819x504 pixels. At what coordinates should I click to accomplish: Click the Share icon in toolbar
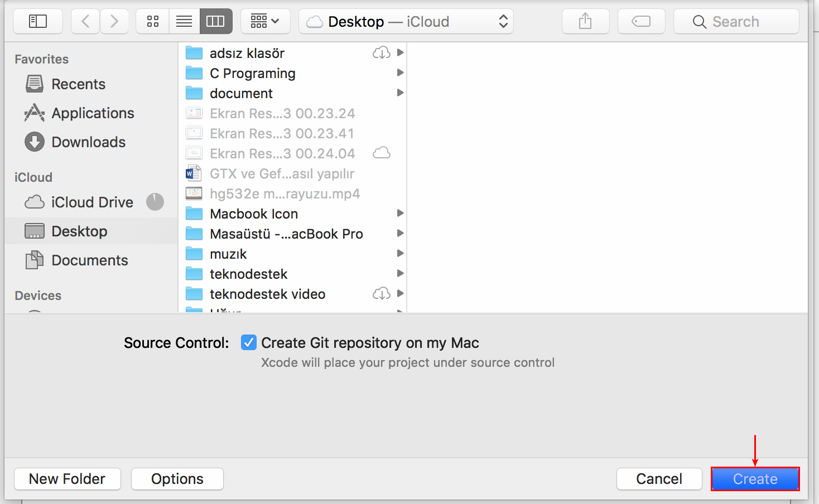click(x=585, y=21)
